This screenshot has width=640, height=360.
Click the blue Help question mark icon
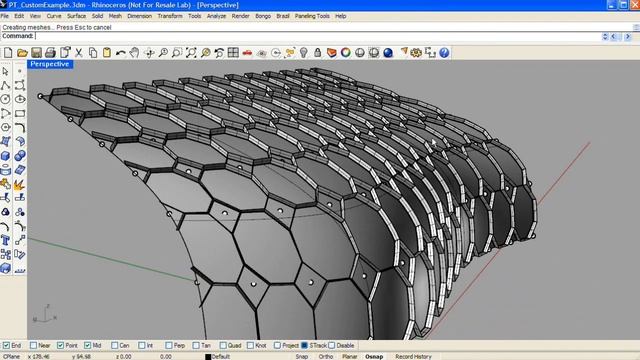tap(444, 53)
